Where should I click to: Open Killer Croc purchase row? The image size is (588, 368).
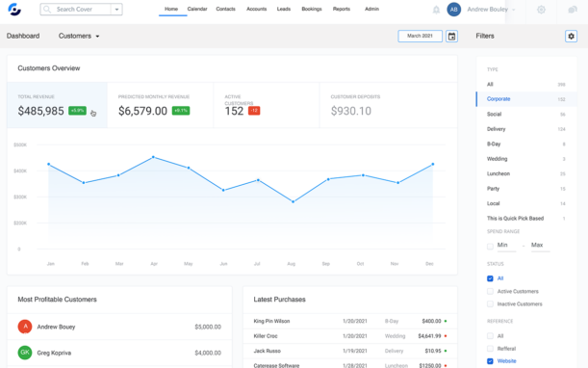[x=350, y=336]
